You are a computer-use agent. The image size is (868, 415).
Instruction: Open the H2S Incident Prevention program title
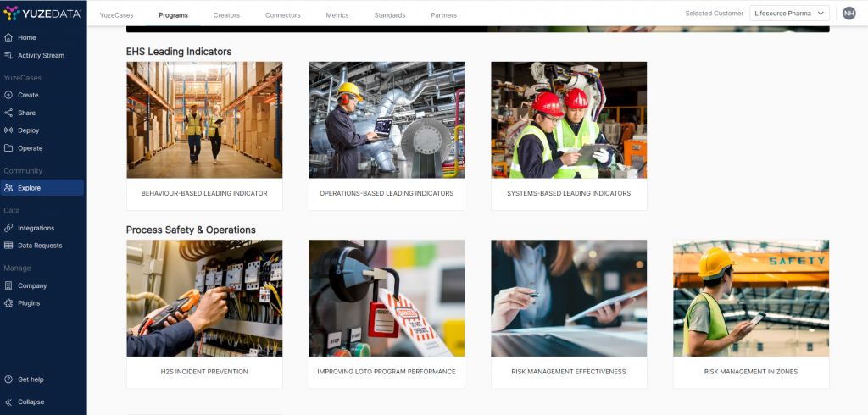pos(204,372)
